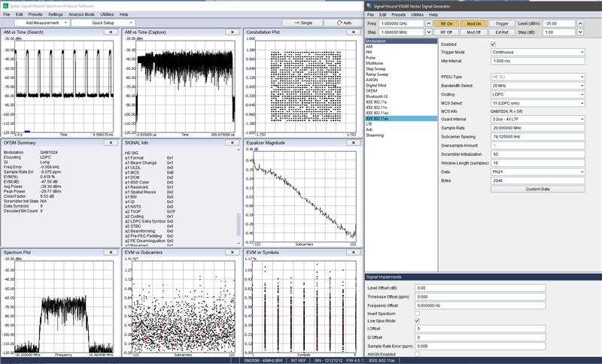
Task: Click the Level Offset (dB) field
Action: click(480, 288)
